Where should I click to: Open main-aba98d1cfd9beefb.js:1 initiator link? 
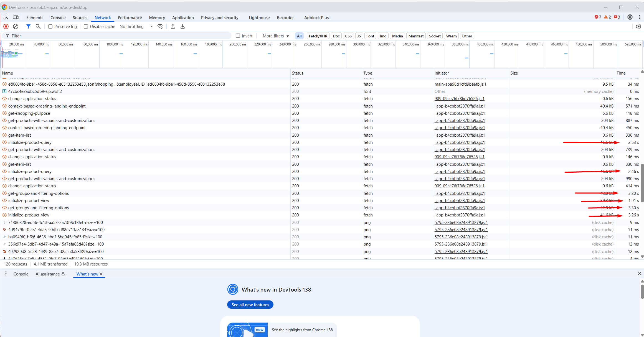click(460, 84)
